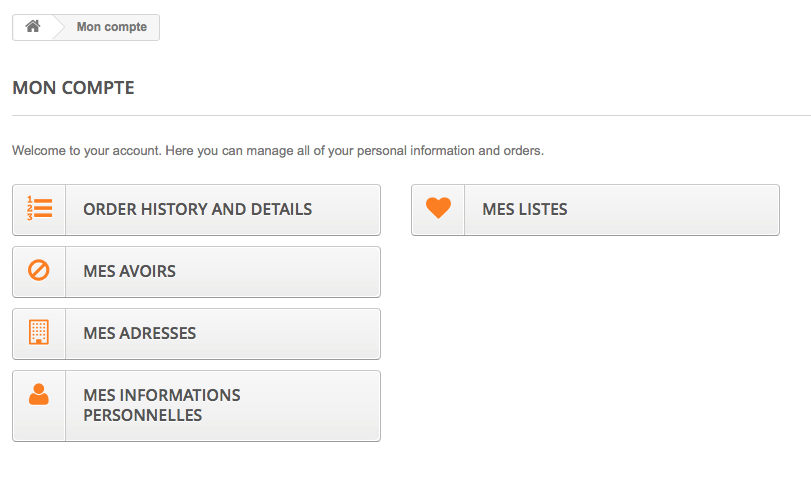Screen dimensions: 811x478
Task: Open Mes Informations Personnelles
Action: coord(197,406)
